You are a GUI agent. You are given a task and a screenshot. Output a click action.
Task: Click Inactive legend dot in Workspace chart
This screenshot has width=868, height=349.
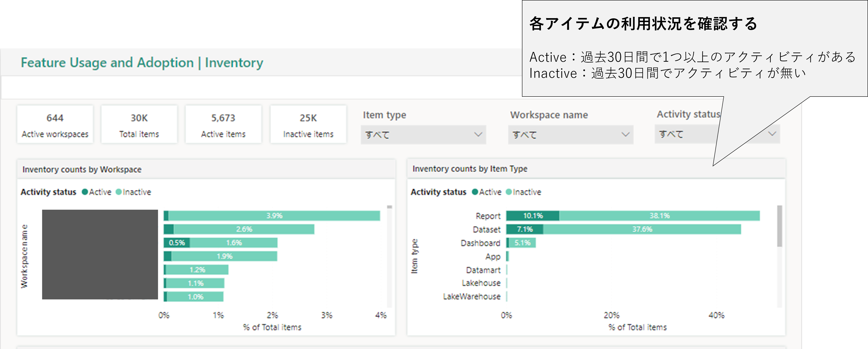(119, 192)
